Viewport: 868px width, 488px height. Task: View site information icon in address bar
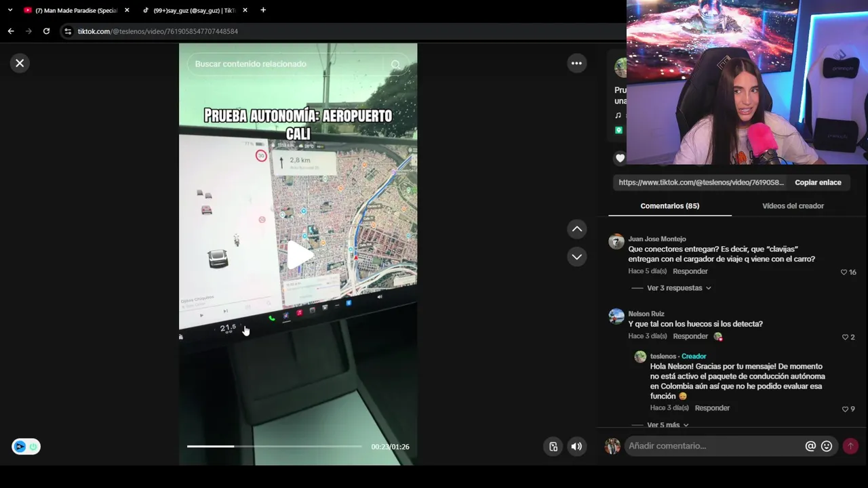(68, 31)
